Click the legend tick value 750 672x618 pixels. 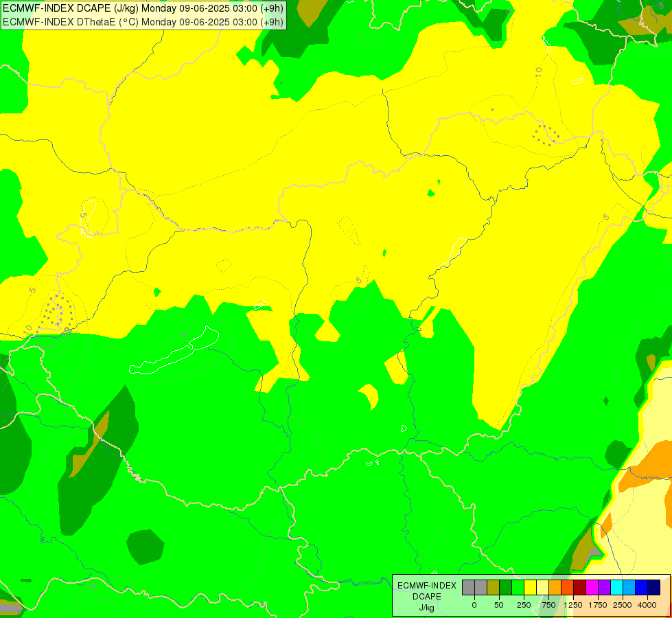548,605
